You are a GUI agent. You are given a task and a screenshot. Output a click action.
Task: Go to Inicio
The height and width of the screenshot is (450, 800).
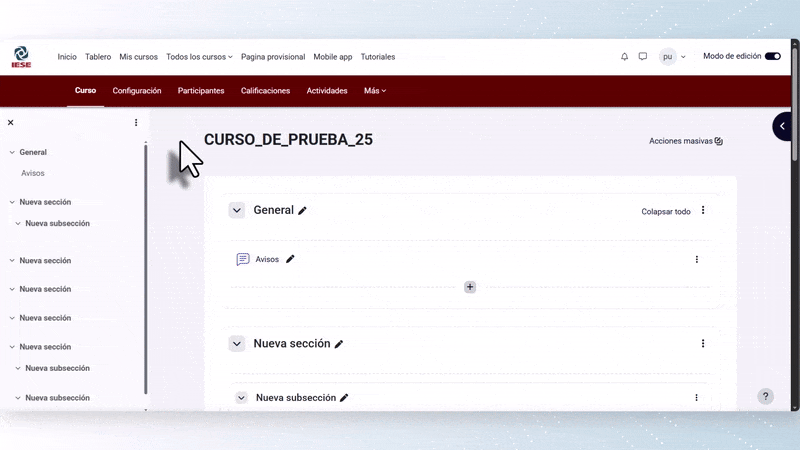67,57
